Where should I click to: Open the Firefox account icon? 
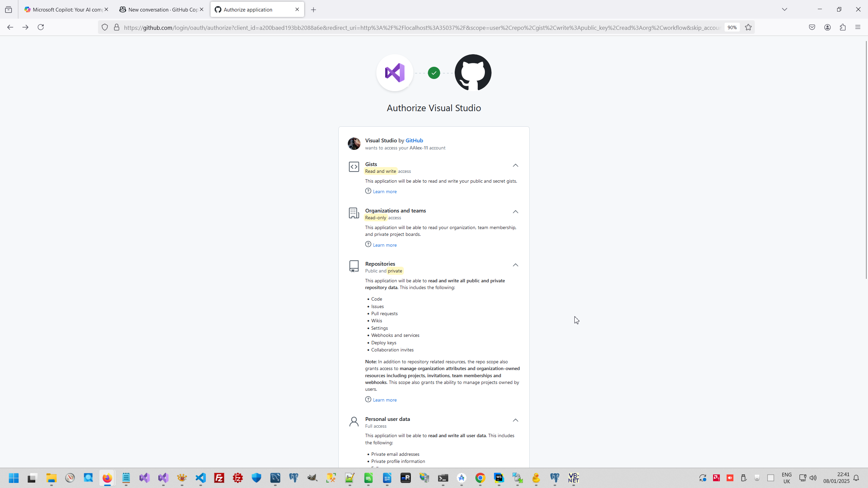pos(827,27)
